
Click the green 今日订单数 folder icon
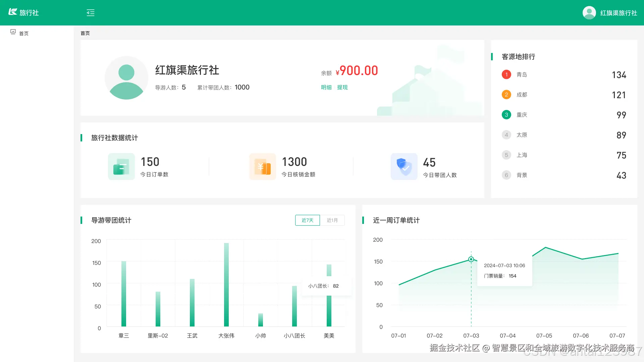coord(121,167)
